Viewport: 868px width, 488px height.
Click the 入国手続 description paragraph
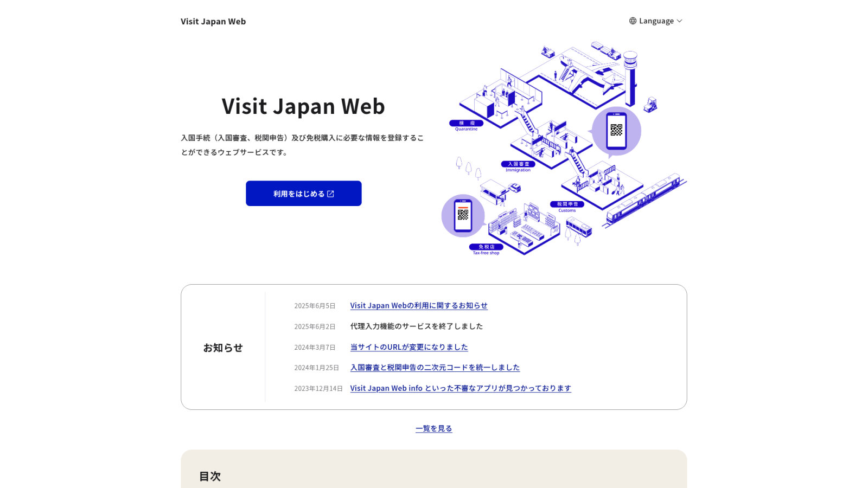point(303,145)
